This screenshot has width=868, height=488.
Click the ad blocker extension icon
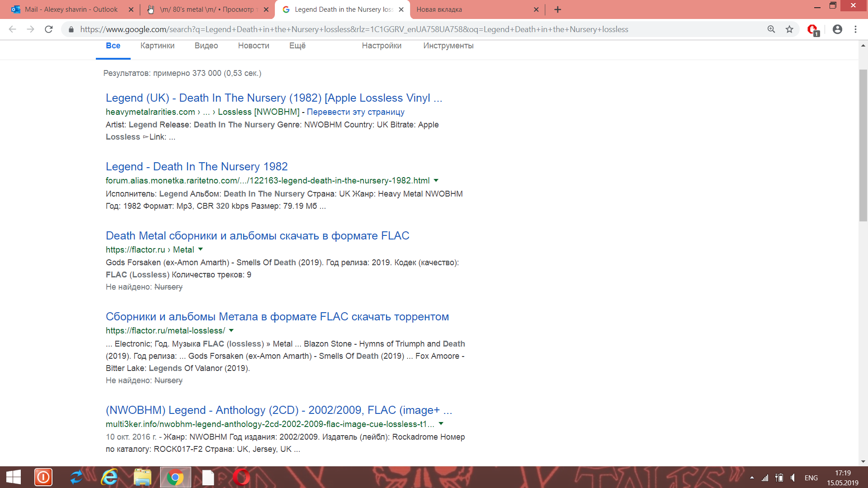812,30
